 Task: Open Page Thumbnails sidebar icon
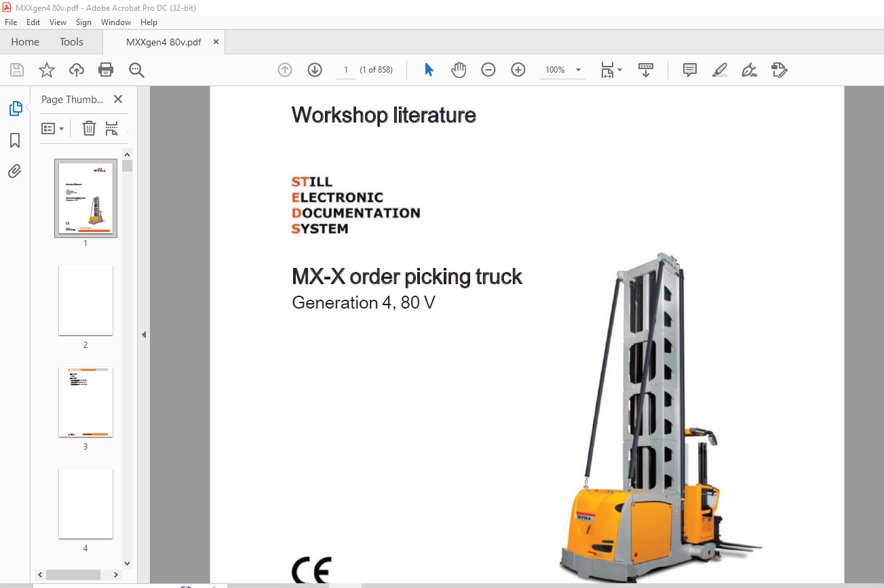coord(15,109)
